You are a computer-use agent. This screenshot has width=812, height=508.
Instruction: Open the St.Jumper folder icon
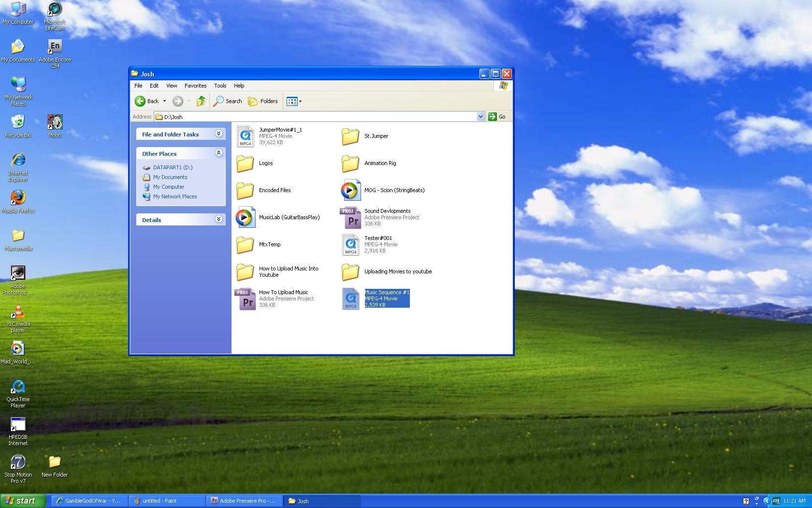350,136
